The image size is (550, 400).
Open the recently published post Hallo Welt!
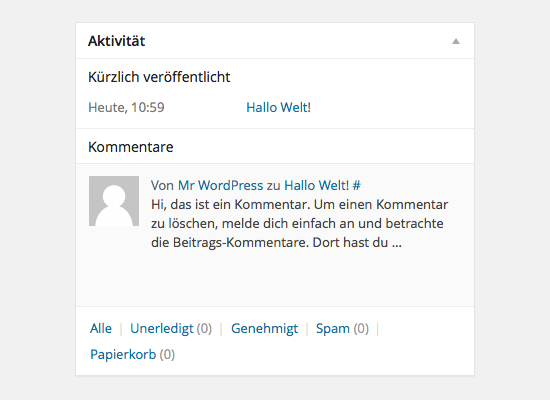[279, 107]
